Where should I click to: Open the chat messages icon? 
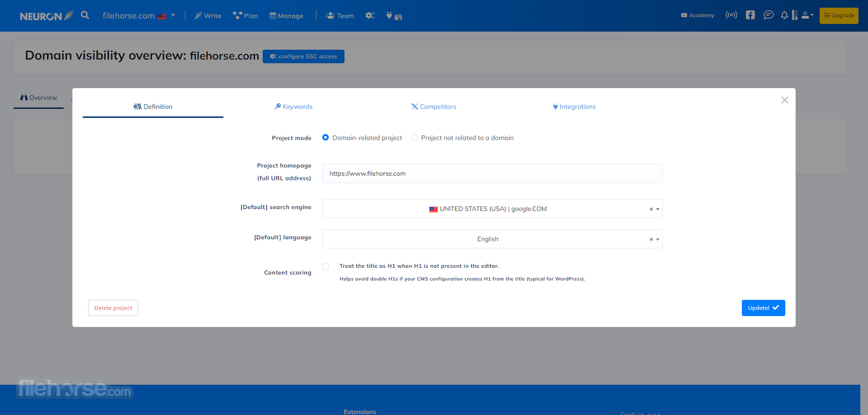pyautogui.click(x=768, y=15)
